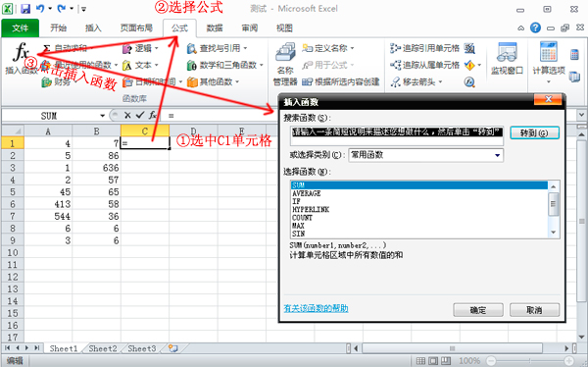
Task: Click the Select All corner of the grid
Action: pos(13,131)
